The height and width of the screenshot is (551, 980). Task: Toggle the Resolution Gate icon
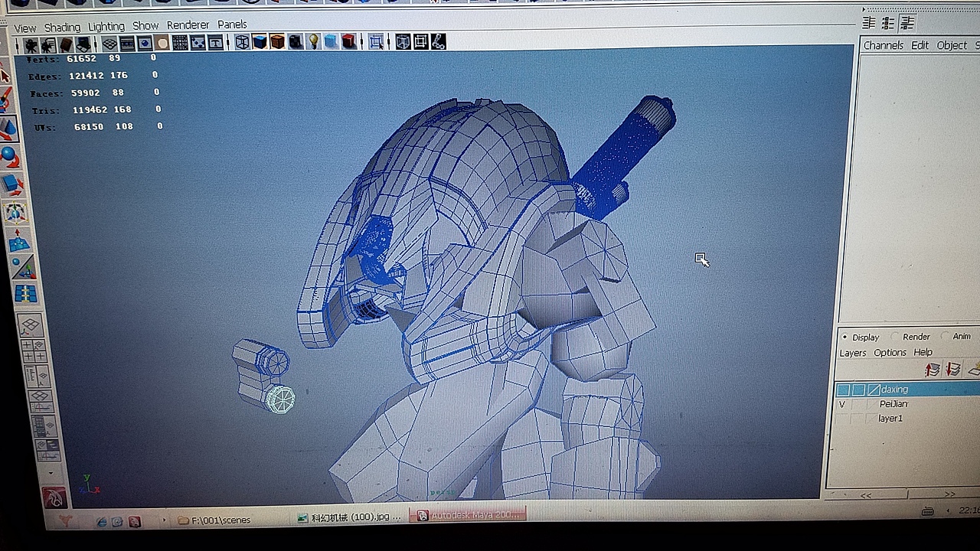[145, 44]
